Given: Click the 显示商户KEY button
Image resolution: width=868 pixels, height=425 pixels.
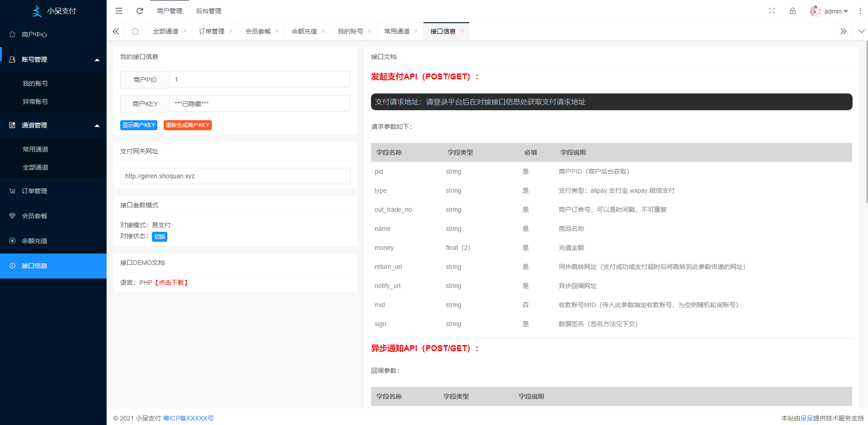Looking at the screenshot, I should coord(139,125).
